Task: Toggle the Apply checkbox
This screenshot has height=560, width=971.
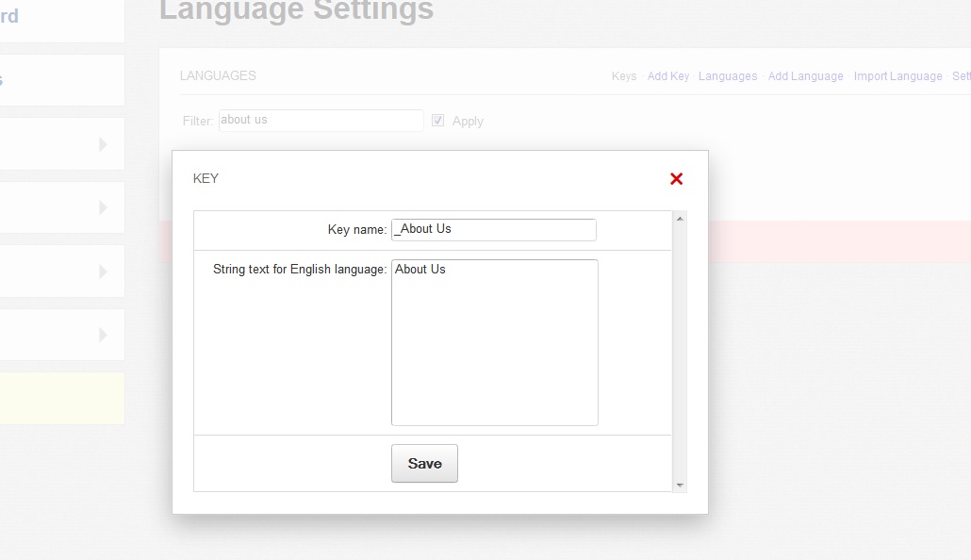Action: 437,121
